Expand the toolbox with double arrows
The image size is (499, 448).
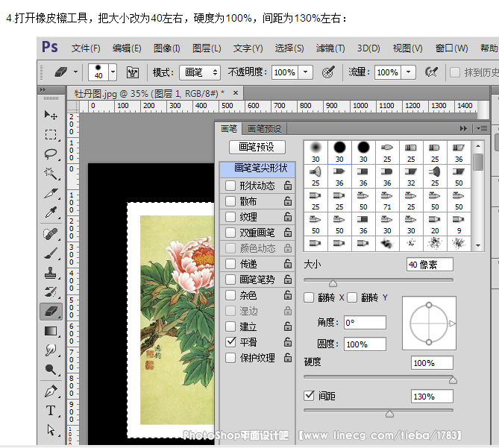coord(43,90)
